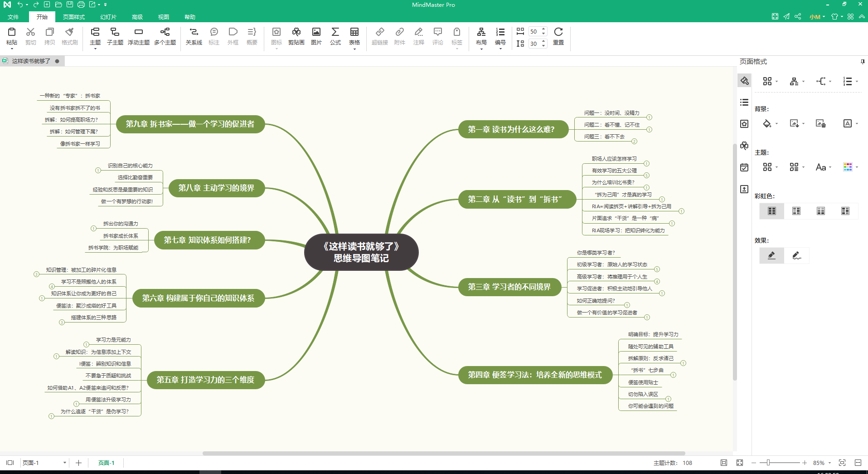Click the 关系线 relationship line tool
Viewport: 868px width, 474px height.
[194, 36]
